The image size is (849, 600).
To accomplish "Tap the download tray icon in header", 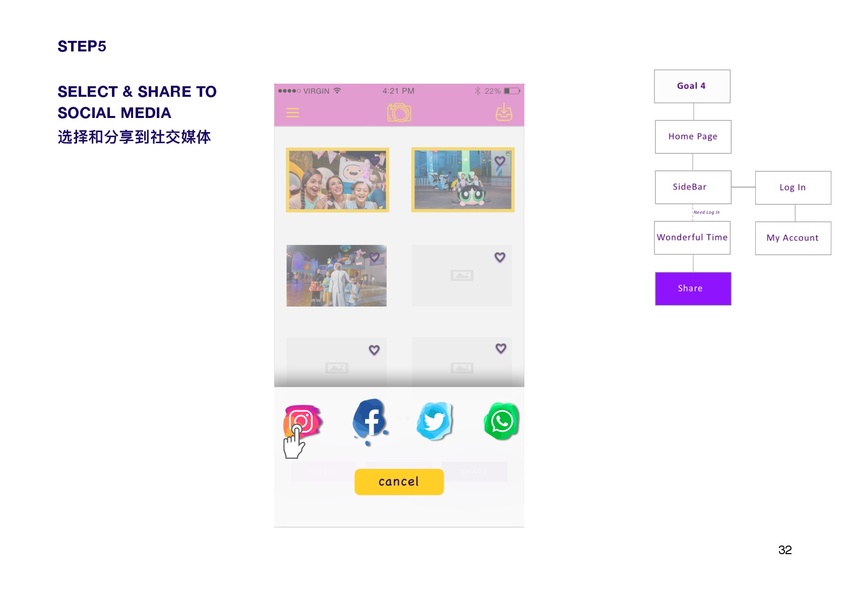I will tap(504, 113).
